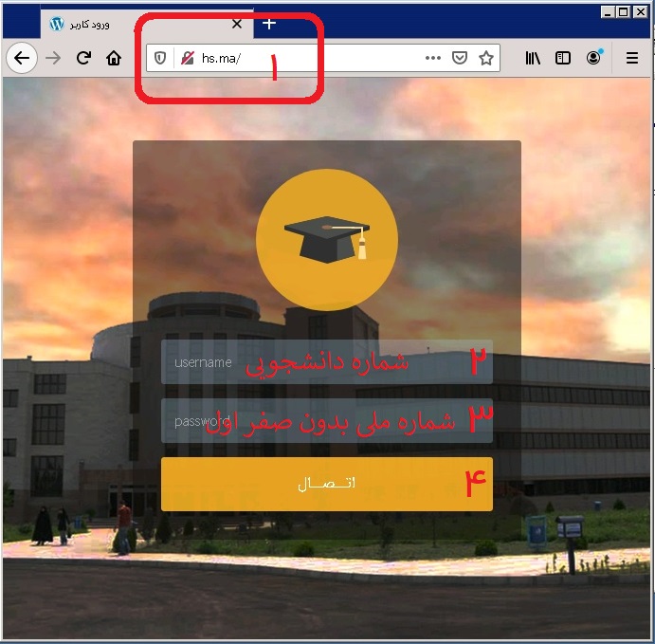Open a new tab with plus button
Image resolution: width=655 pixels, height=644 pixels.
click(269, 24)
